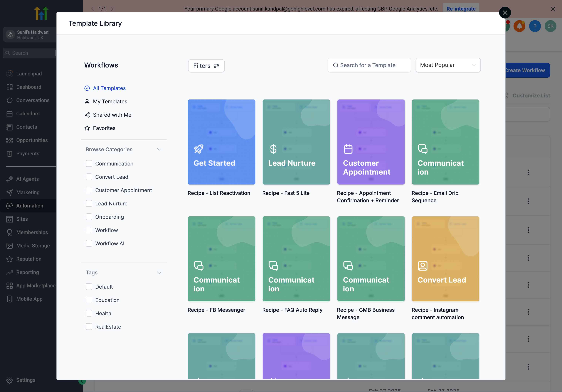Check the Communication category checkbox
562x392 pixels.
point(89,164)
